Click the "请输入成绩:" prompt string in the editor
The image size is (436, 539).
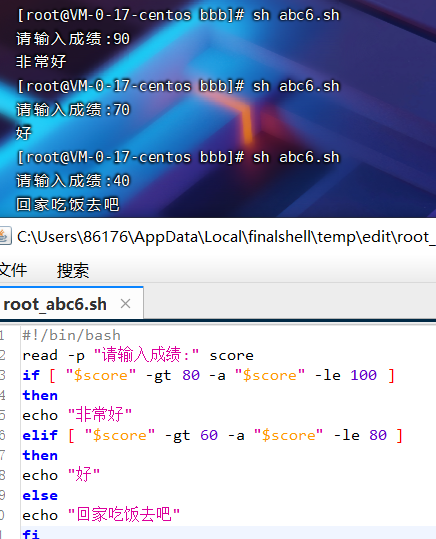(x=146, y=355)
